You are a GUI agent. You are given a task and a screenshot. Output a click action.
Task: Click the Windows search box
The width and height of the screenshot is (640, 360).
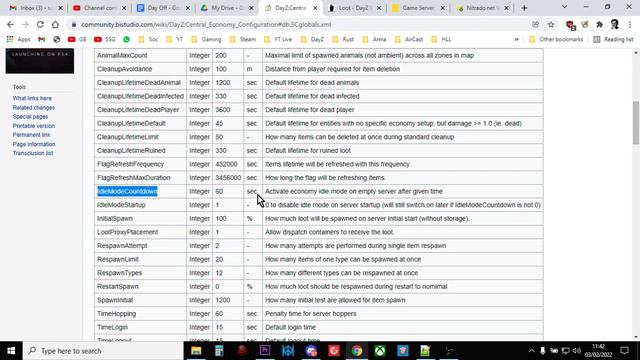tap(104, 351)
